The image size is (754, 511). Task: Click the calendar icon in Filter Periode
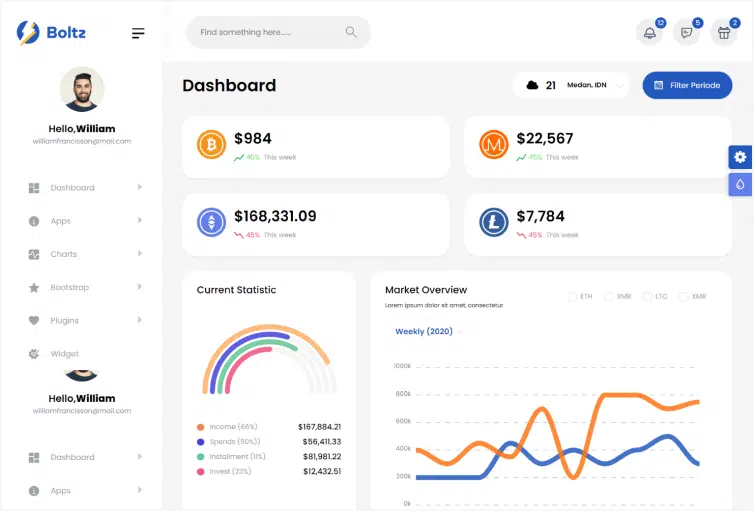click(659, 86)
